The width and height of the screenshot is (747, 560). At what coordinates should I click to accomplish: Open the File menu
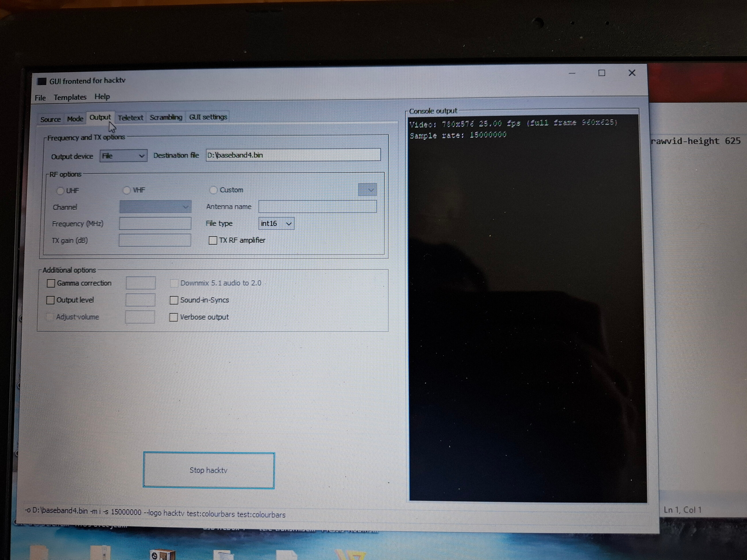pyautogui.click(x=40, y=98)
